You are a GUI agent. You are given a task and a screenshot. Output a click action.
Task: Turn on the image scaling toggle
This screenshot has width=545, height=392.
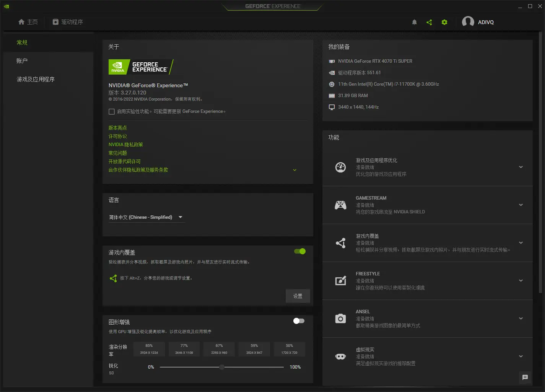coord(299,321)
